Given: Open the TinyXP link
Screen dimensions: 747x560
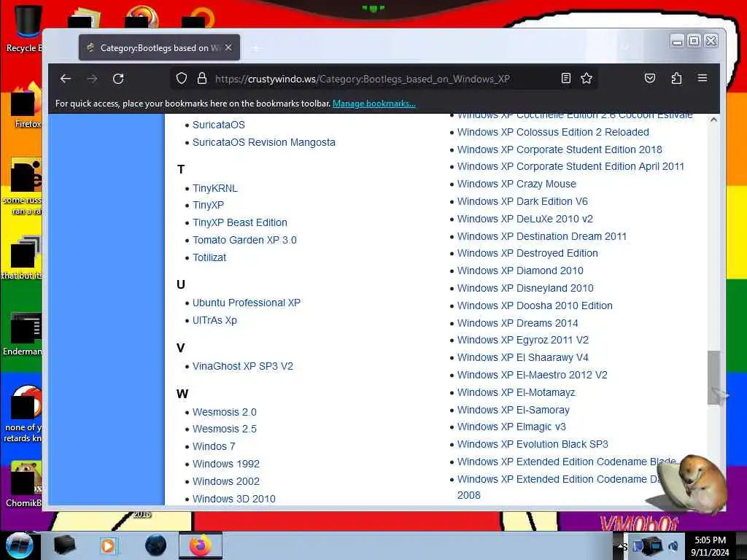Looking at the screenshot, I should point(208,205).
